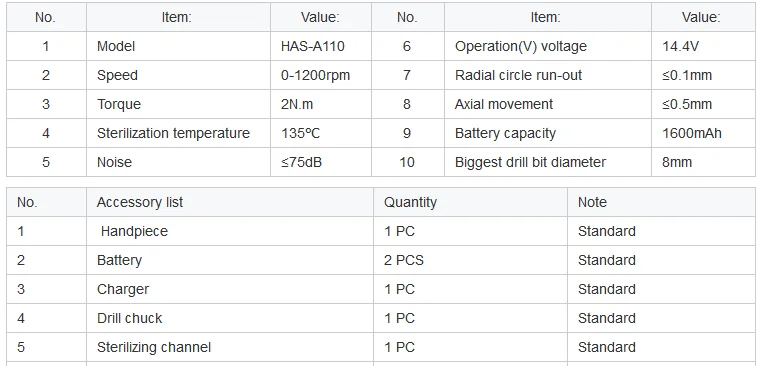Click the HAS-A110 model value cell
The height and width of the screenshot is (366, 761).
coord(321,46)
